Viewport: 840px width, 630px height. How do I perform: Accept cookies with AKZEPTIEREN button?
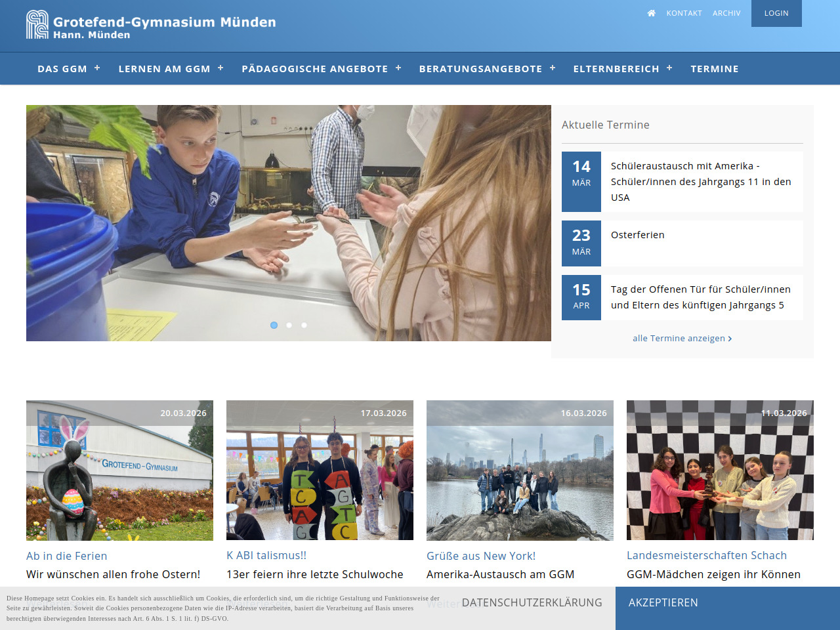pos(663,602)
